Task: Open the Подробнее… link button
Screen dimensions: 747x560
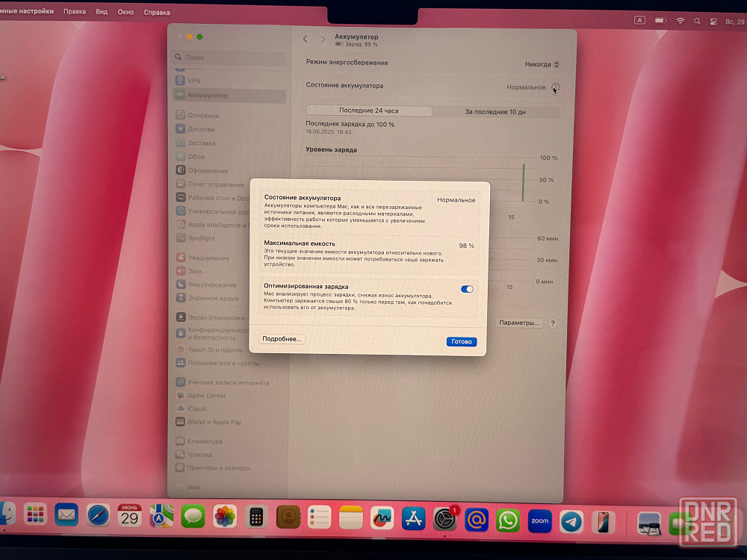Action: click(282, 338)
